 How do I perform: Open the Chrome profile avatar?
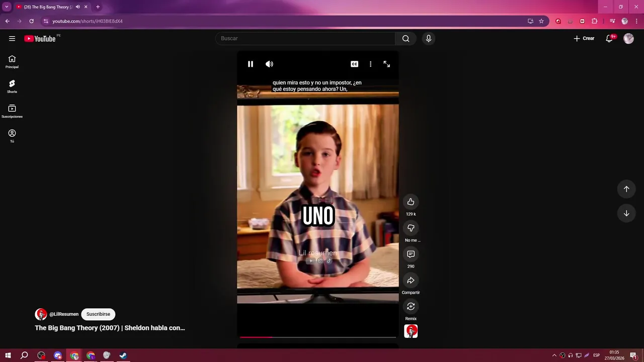pos(625,21)
